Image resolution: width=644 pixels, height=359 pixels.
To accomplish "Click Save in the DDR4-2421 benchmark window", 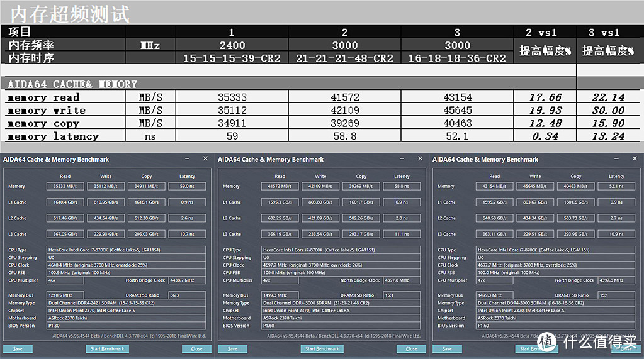I will tap(18, 349).
